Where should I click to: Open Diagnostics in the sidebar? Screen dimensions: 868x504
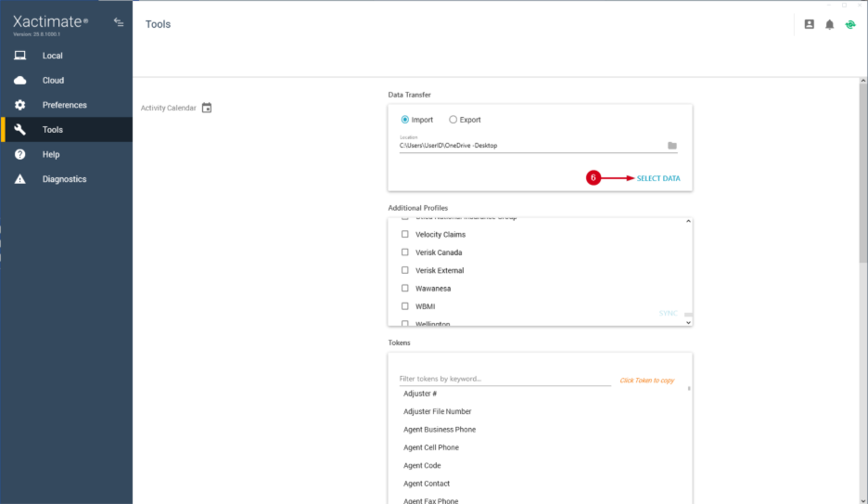(67, 179)
